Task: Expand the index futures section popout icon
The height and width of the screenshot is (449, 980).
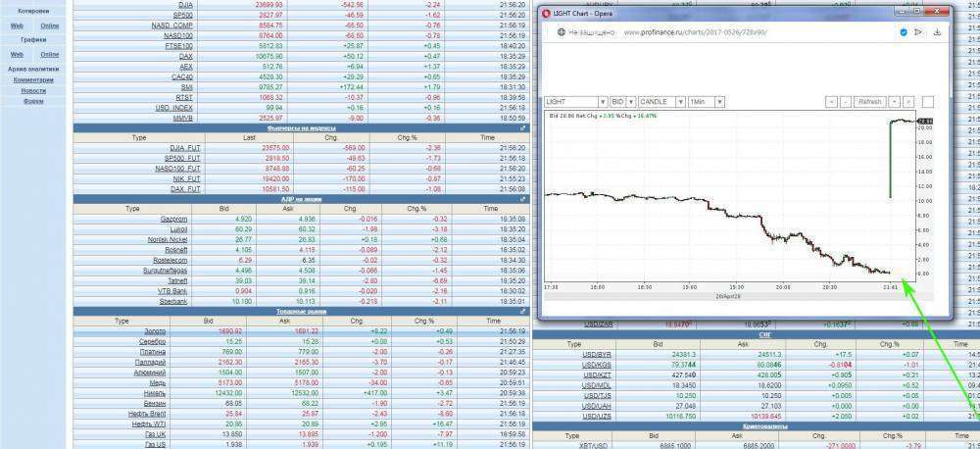Action: [523, 128]
